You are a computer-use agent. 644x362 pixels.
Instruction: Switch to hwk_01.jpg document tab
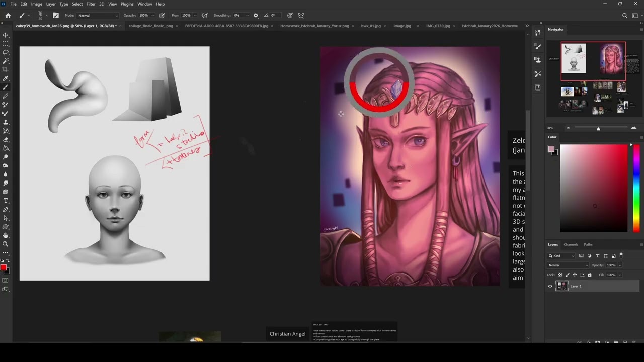[x=371, y=26]
